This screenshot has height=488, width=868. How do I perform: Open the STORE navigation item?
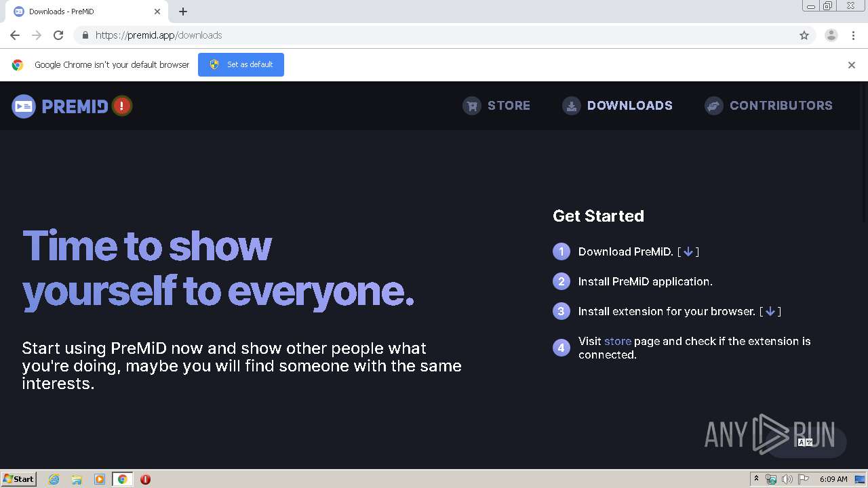[x=496, y=106]
